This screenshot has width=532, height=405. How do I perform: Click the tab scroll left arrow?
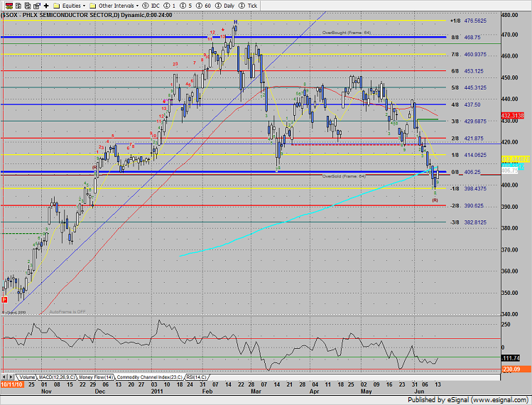pos(4,377)
